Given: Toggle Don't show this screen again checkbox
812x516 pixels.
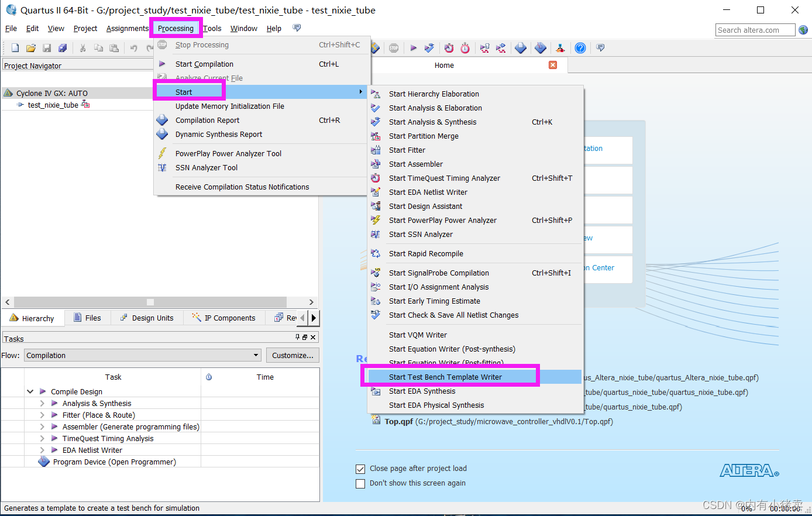Looking at the screenshot, I should (x=360, y=483).
